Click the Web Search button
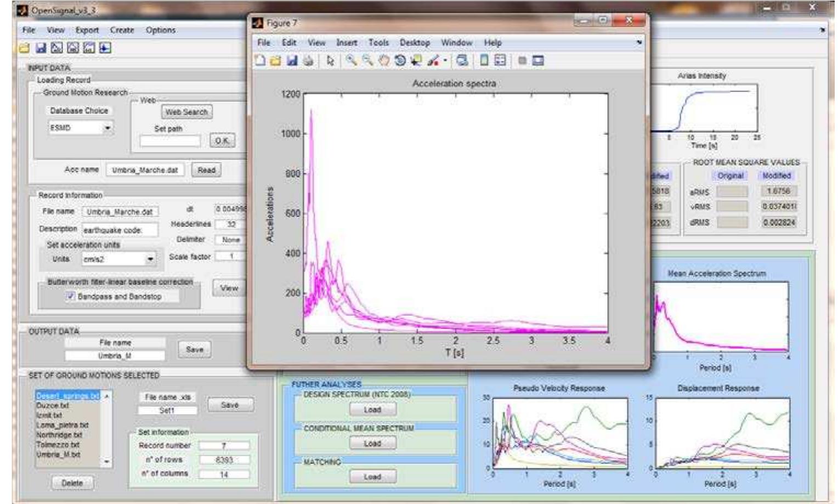The height and width of the screenshot is (504, 838). (x=186, y=112)
